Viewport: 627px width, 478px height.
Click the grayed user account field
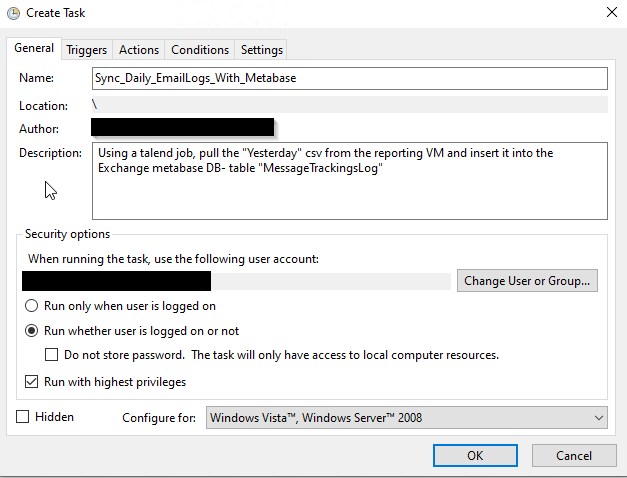pyautogui.click(x=236, y=281)
